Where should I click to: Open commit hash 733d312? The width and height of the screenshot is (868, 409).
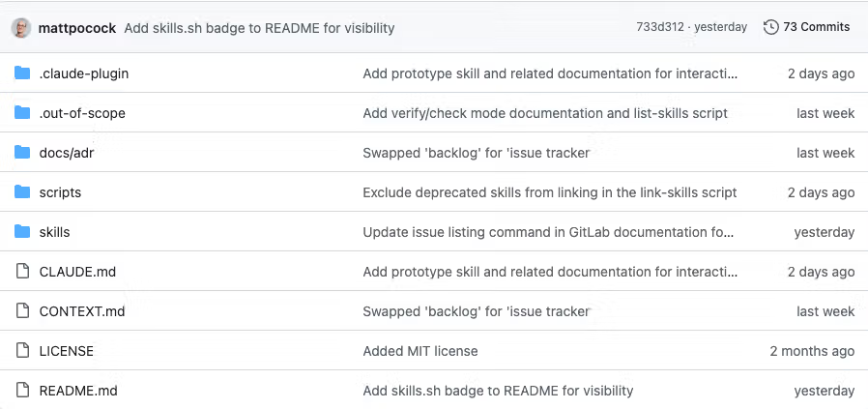pyautogui.click(x=660, y=27)
